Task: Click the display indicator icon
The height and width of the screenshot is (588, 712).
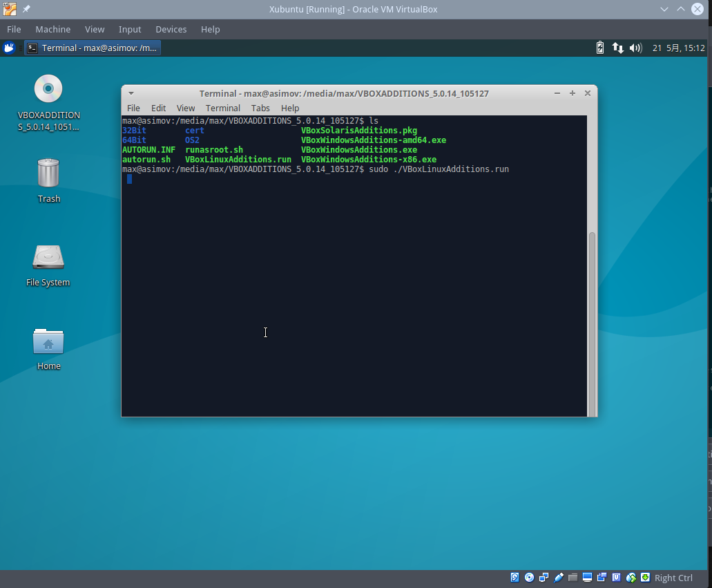Action: pos(587,578)
